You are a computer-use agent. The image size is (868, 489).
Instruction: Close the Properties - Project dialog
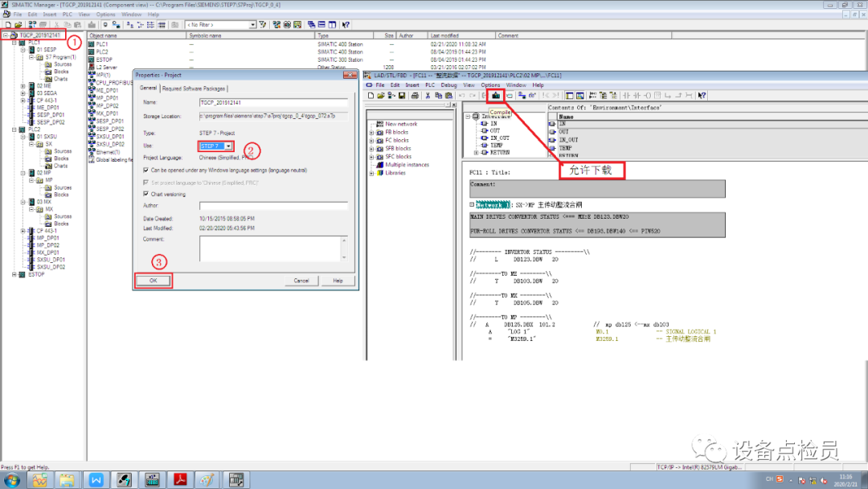pos(350,75)
